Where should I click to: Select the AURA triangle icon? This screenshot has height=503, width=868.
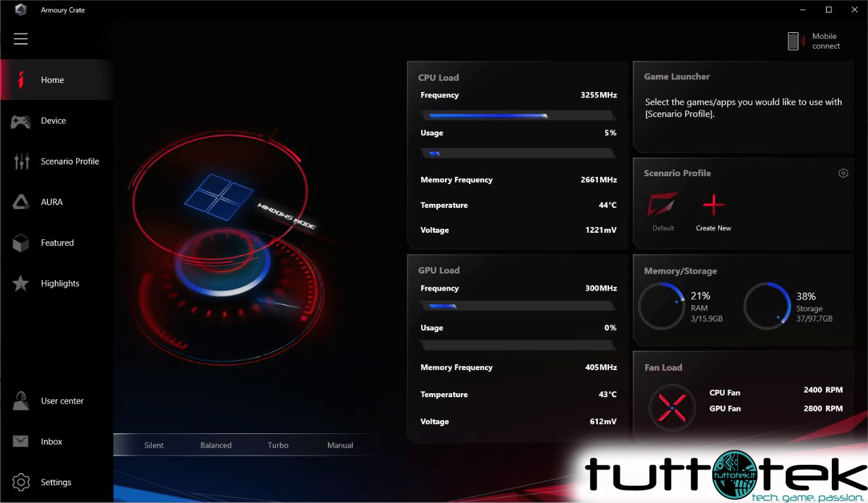pos(21,202)
